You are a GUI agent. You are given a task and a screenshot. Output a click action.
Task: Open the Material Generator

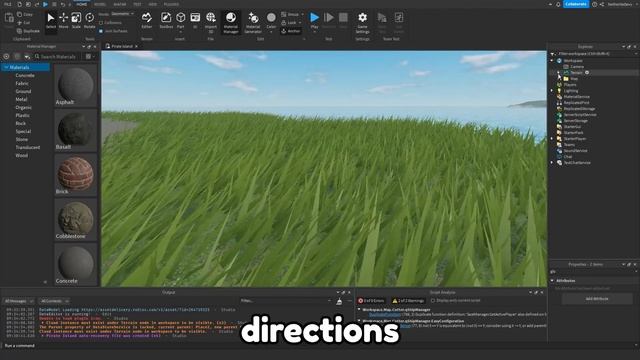tap(253, 22)
